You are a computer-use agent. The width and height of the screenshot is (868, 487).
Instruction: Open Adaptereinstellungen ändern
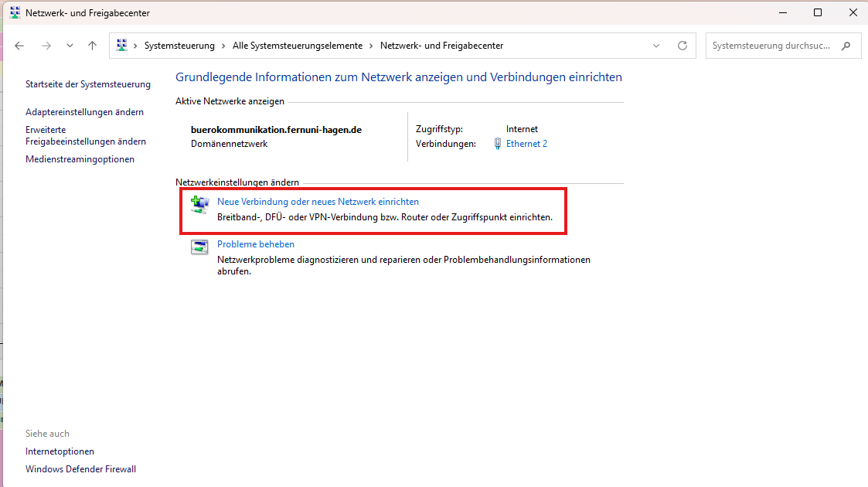click(x=84, y=112)
